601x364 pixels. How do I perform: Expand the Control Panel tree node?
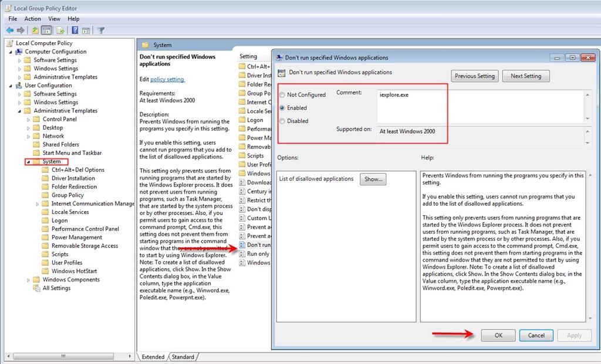[x=28, y=120]
